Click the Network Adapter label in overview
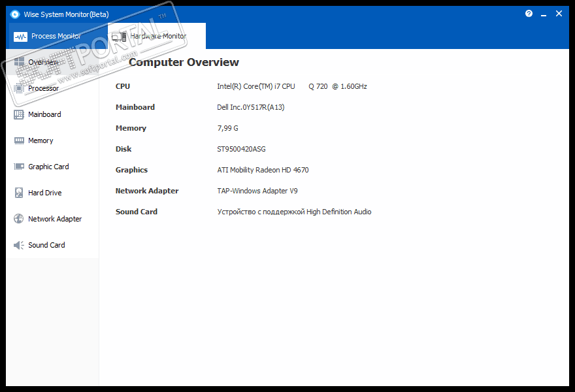The image size is (575, 392). coord(147,191)
